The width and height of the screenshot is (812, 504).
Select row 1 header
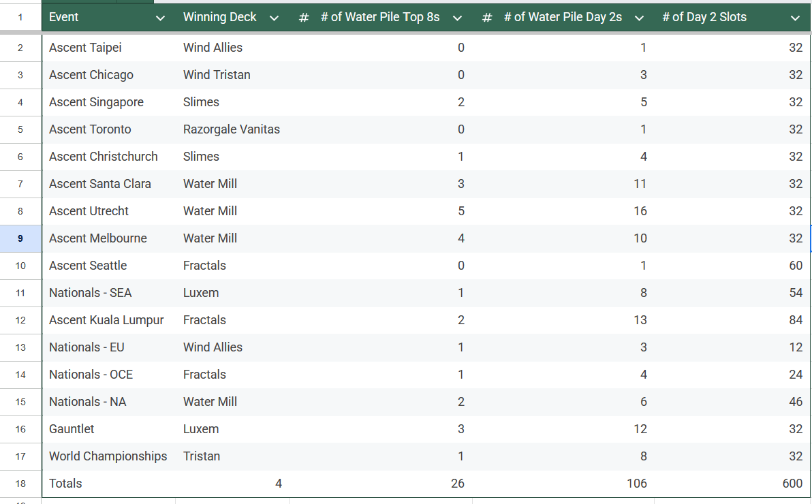pyautogui.click(x=20, y=17)
